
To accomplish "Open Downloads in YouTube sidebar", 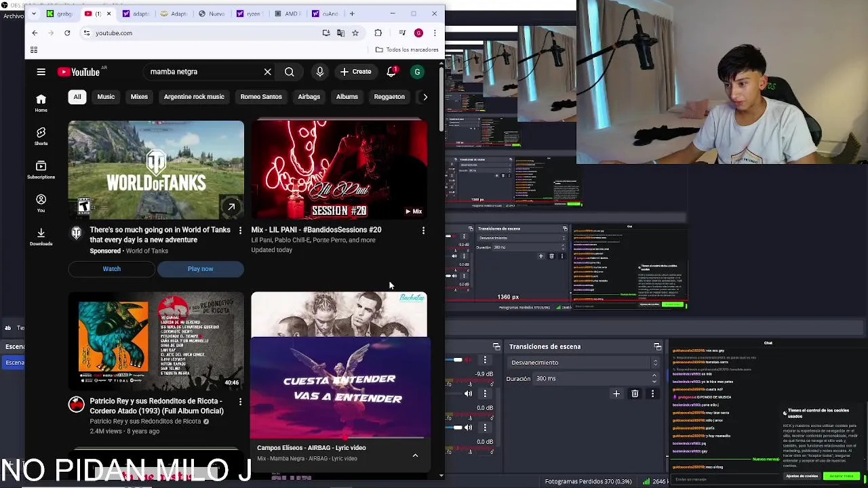I will tap(41, 237).
